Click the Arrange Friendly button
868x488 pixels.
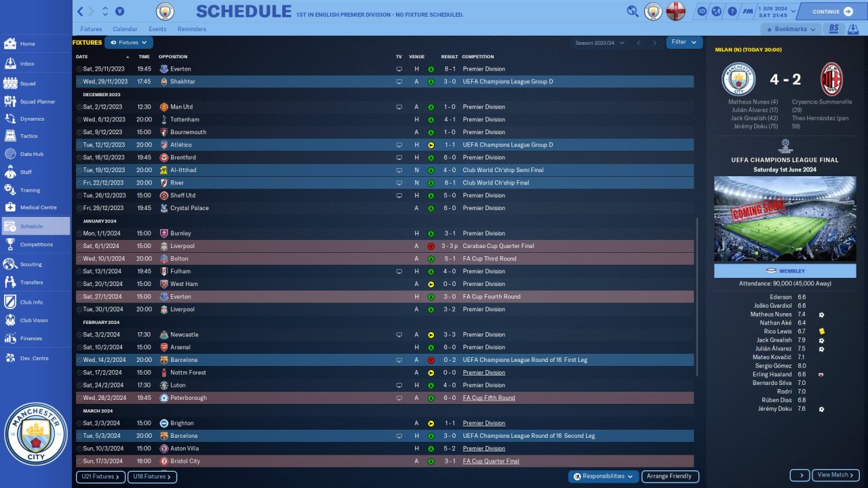(670, 476)
